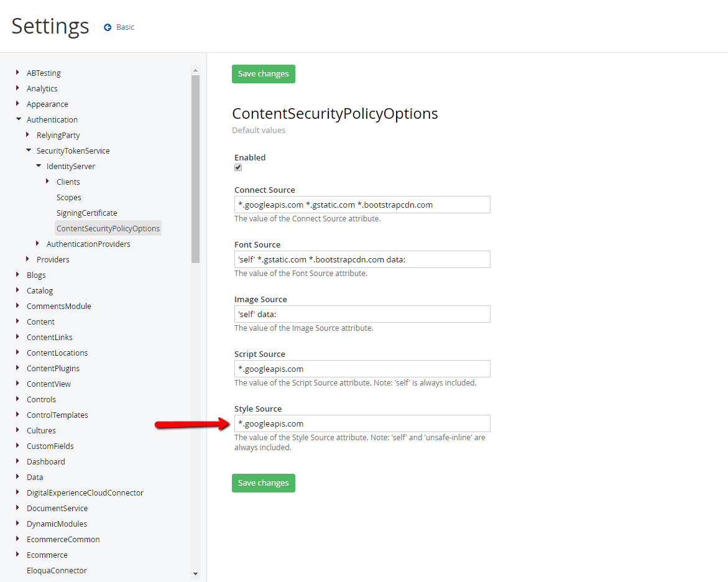The image size is (728, 582).
Task: Click into the Style Source field
Action: pos(362,423)
